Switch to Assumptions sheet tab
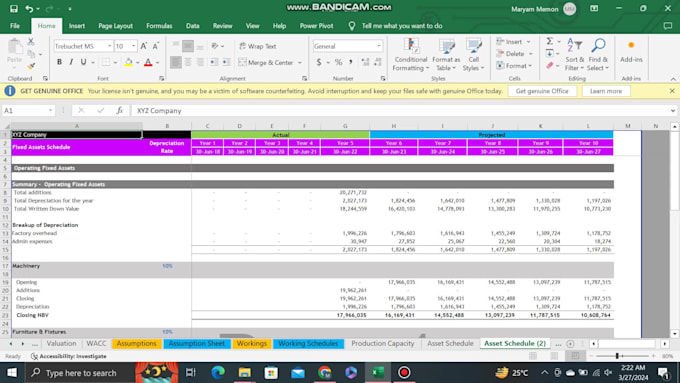Viewport: 680px width, 383px height. 136,343
